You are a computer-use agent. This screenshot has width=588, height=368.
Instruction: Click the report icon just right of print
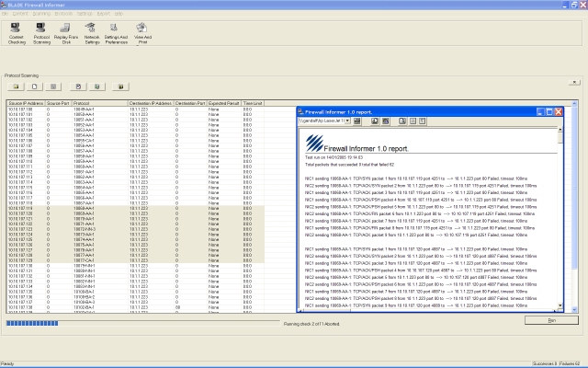click(375, 121)
